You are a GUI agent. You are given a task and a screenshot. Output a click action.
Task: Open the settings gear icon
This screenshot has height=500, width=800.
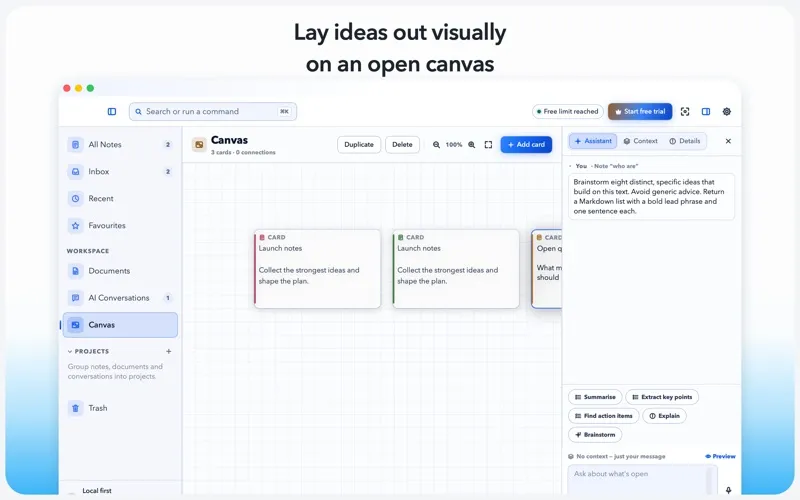pos(727,112)
